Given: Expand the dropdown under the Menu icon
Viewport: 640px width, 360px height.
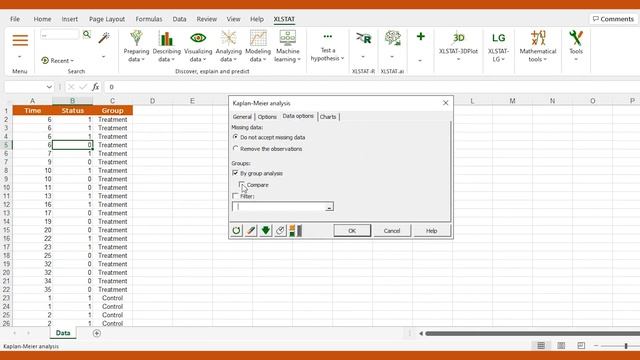Looking at the screenshot, I should tap(20, 57).
